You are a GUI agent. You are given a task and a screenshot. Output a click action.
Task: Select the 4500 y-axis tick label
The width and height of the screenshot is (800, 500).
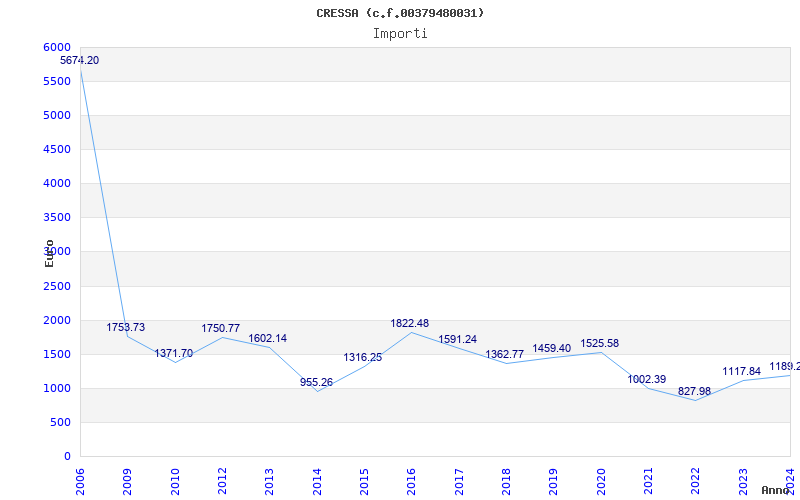tap(57, 149)
